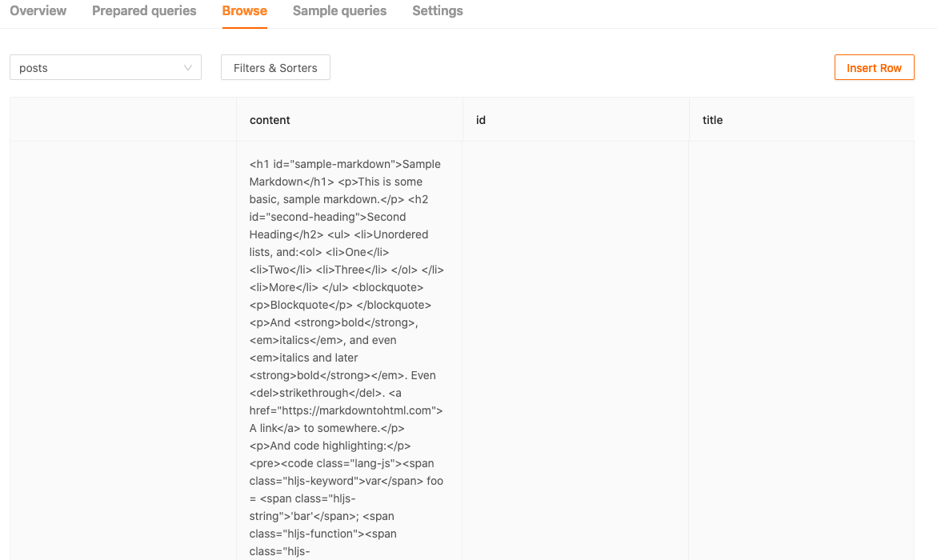The width and height of the screenshot is (937, 560).
Task: Switch to the Overview tab
Action: tap(38, 10)
